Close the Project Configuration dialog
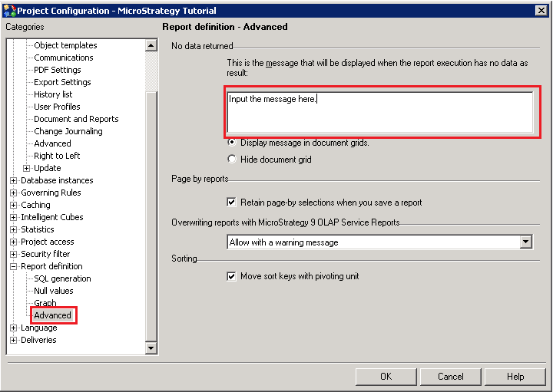 (541, 11)
